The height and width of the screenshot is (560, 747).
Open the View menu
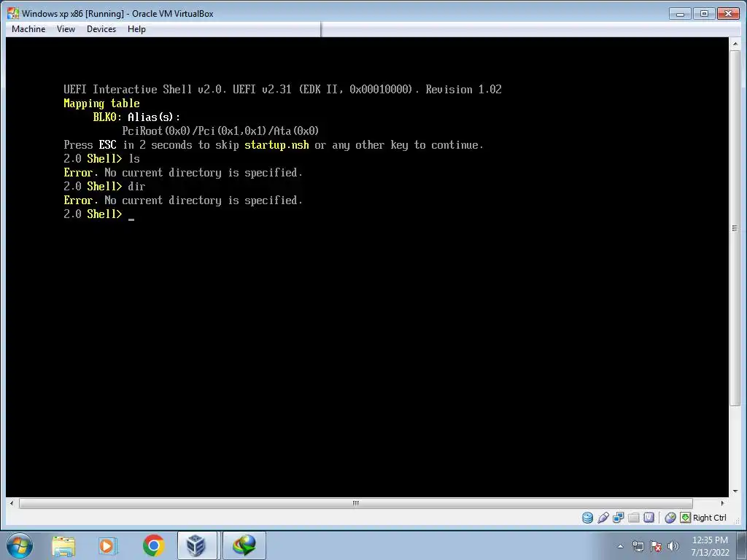(66, 29)
